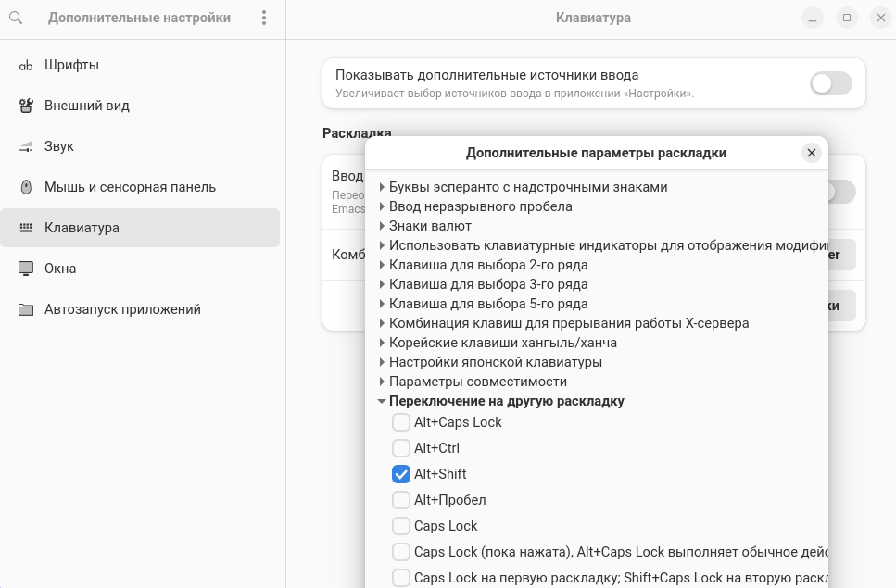
Task: Click the mouse icon for Мышь и сенсорная панель
Action: 26,187
